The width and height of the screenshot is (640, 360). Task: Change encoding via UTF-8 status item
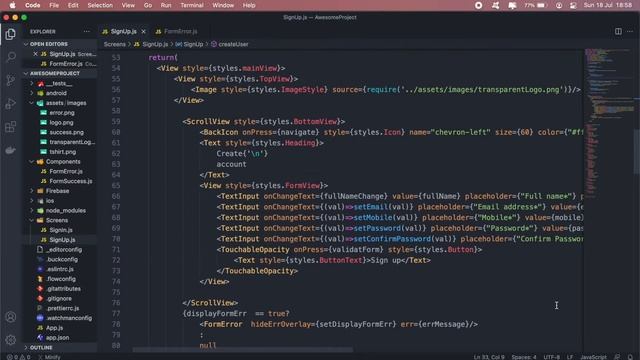tap(551, 357)
